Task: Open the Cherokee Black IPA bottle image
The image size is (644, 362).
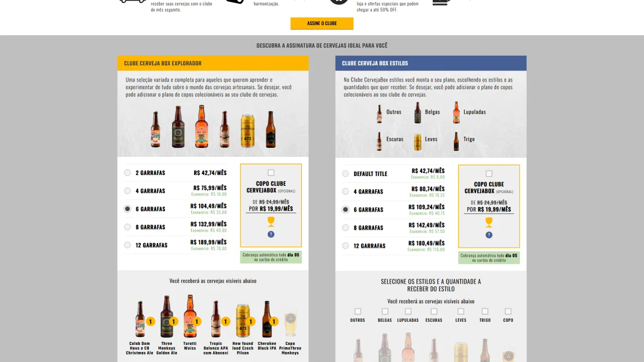Action: tap(267, 319)
